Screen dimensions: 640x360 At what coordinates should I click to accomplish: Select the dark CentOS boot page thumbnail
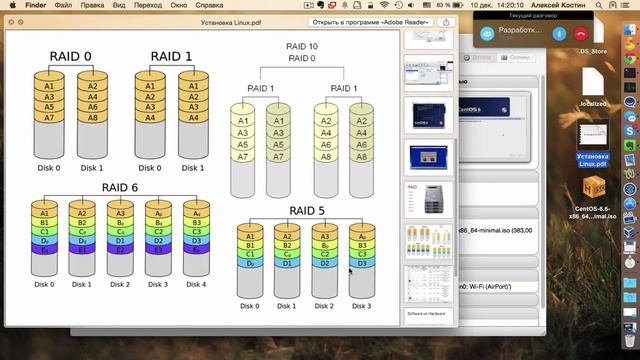click(x=428, y=115)
